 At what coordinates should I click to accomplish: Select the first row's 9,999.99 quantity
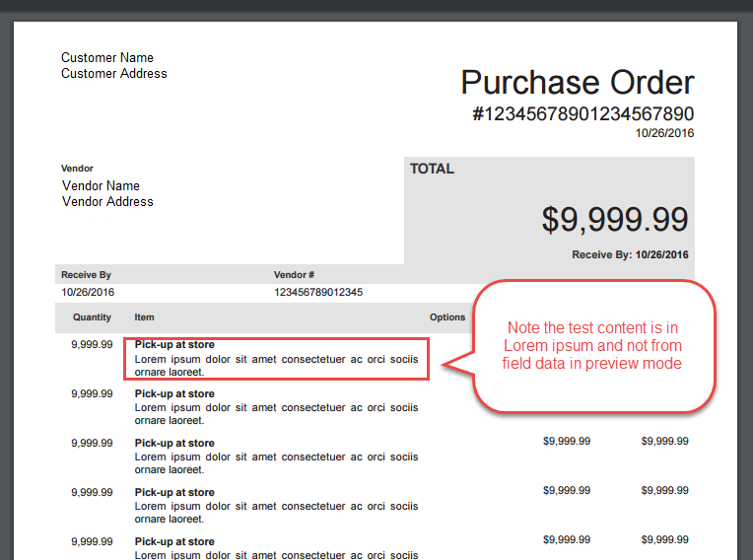[92, 345]
